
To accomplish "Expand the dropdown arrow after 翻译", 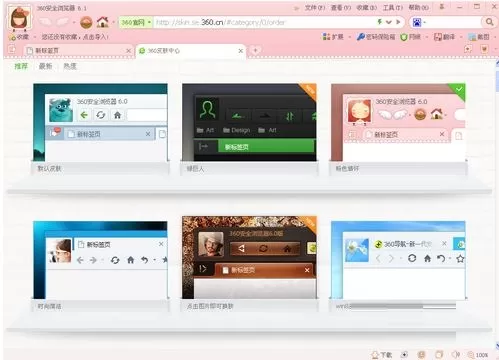I will point(461,37).
